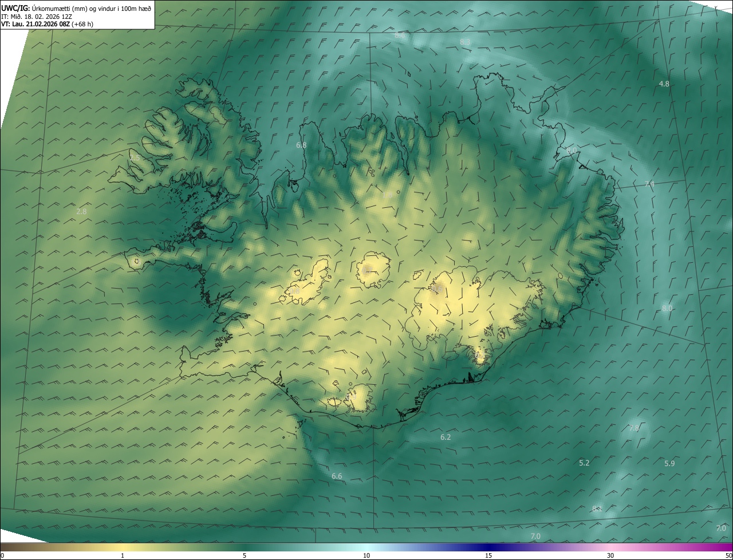Click the 7.8 value label
733x560 pixels.
tap(634, 428)
